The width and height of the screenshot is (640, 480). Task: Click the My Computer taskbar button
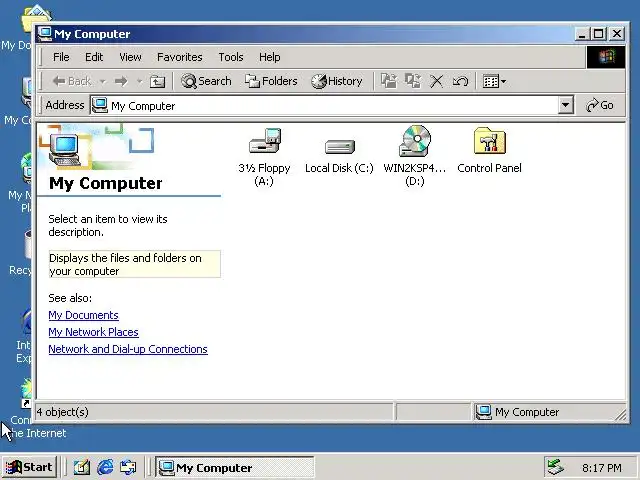tap(235, 467)
